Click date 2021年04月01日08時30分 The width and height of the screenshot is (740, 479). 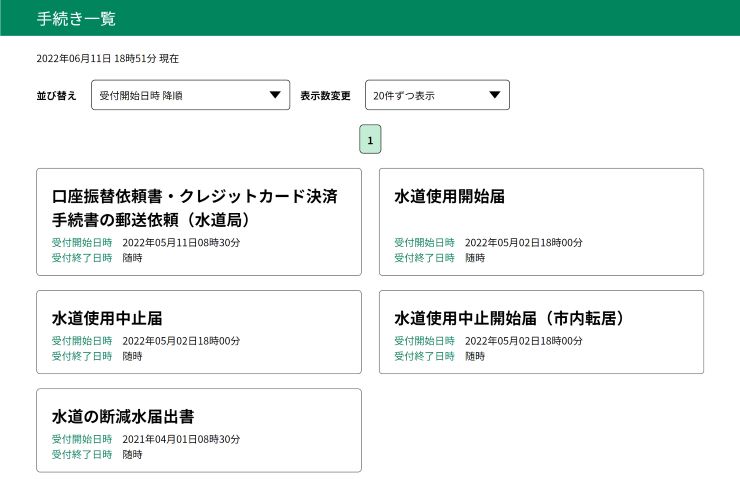tap(181, 439)
